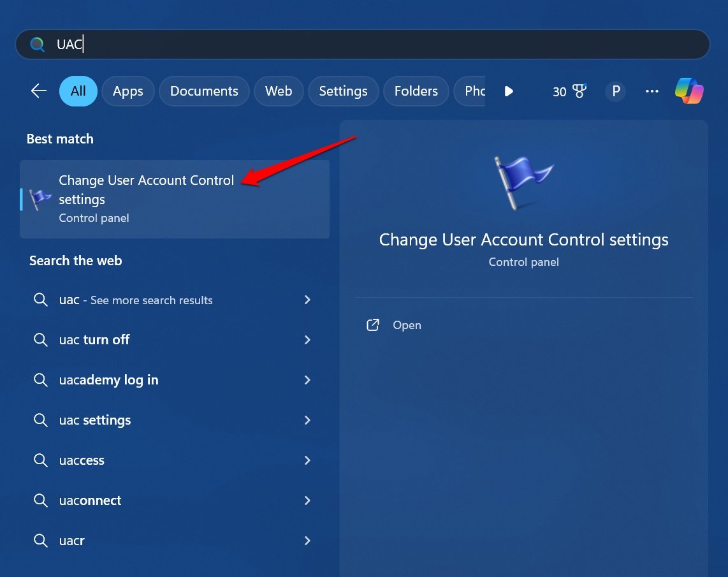Viewport: 728px width, 577px height.
Task: Switch to the Settings filter tab
Action: [x=343, y=91]
